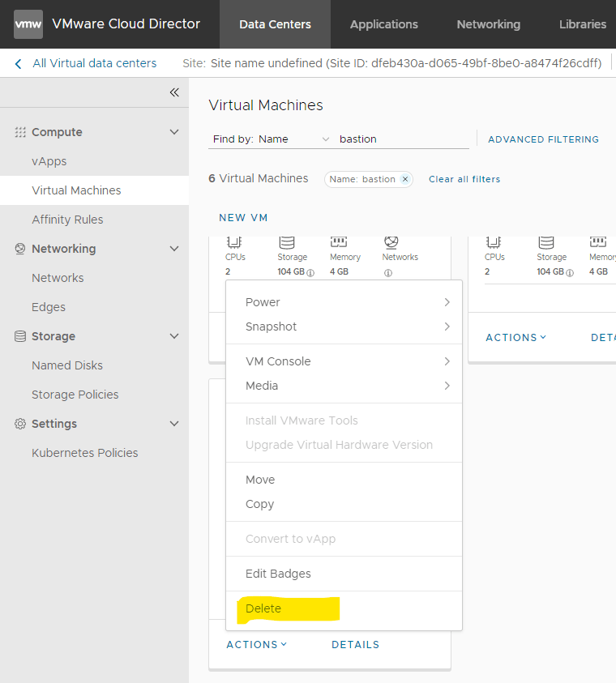Image resolution: width=616 pixels, height=683 pixels.
Task: Click the CPUs icon on the bastion VM card
Action: click(x=234, y=243)
